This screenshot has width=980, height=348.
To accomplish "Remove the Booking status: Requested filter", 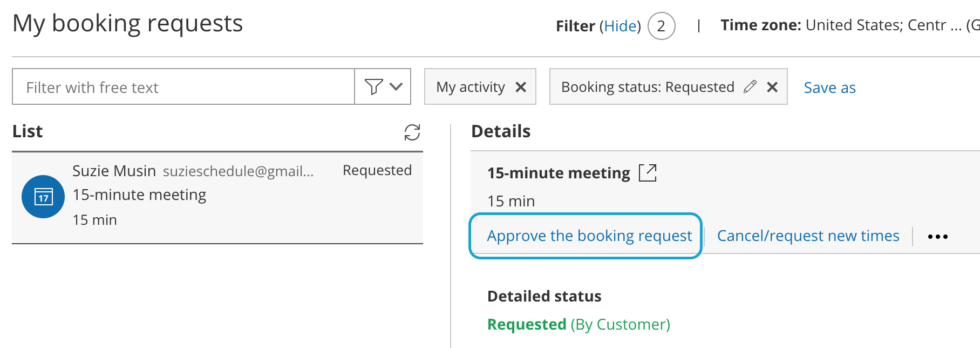I will (x=772, y=87).
